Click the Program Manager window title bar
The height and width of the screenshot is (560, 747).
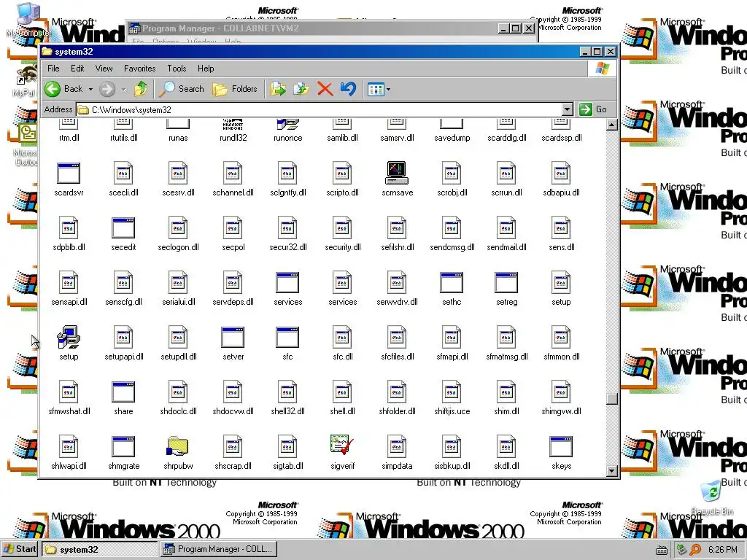(312, 28)
